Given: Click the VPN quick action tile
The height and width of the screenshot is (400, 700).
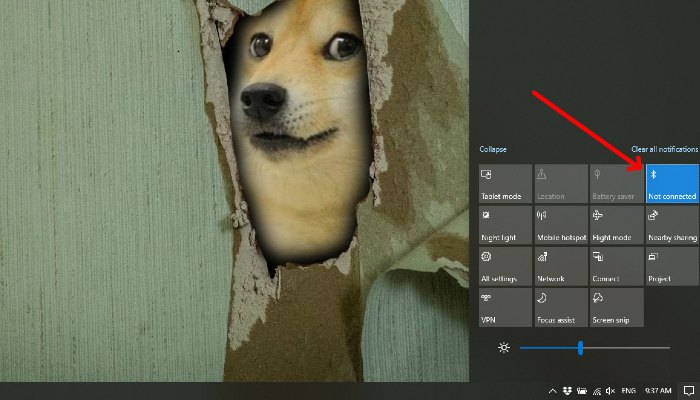Looking at the screenshot, I should [x=505, y=307].
